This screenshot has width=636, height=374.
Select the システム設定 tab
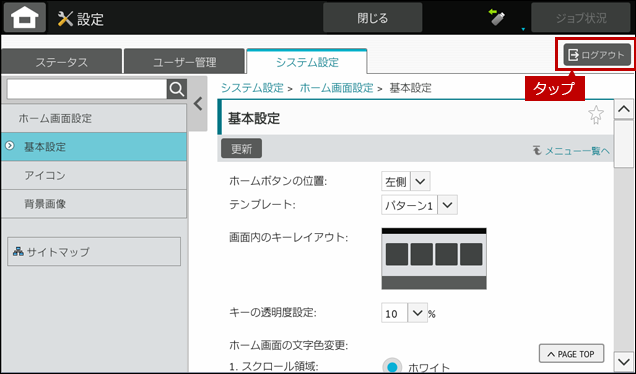pos(307,62)
